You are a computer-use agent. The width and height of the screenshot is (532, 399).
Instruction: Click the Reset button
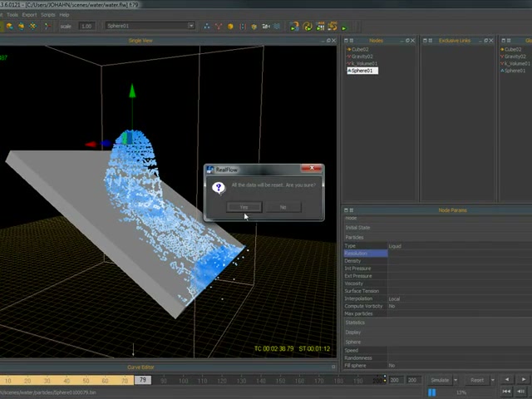(476, 380)
